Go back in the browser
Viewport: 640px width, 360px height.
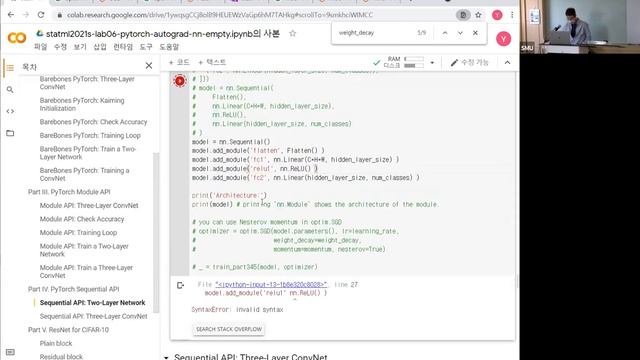(x=11, y=15)
